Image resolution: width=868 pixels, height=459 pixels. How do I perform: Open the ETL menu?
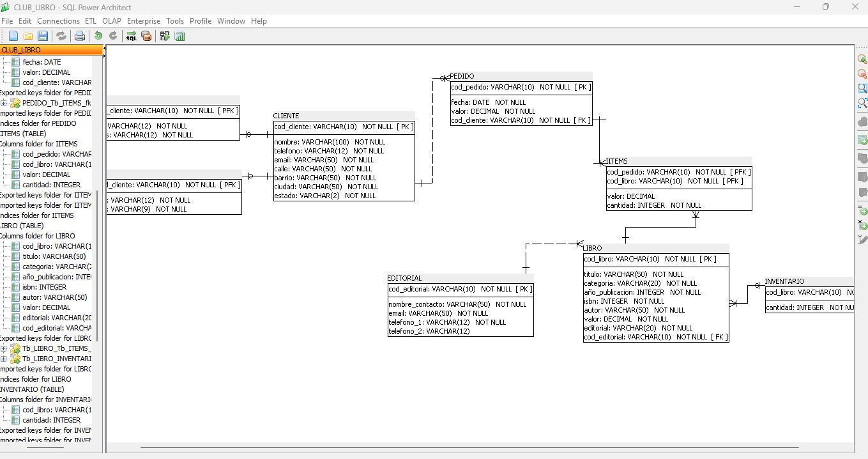(91, 21)
